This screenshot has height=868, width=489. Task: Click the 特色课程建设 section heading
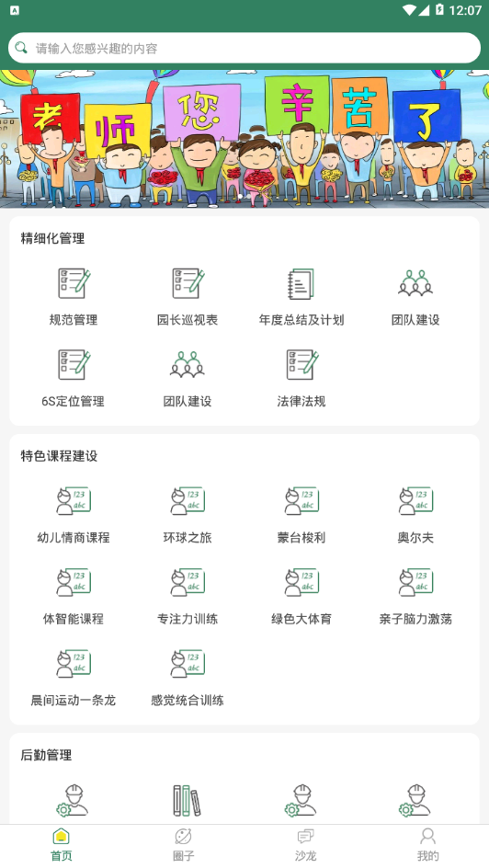[x=59, y=456]
